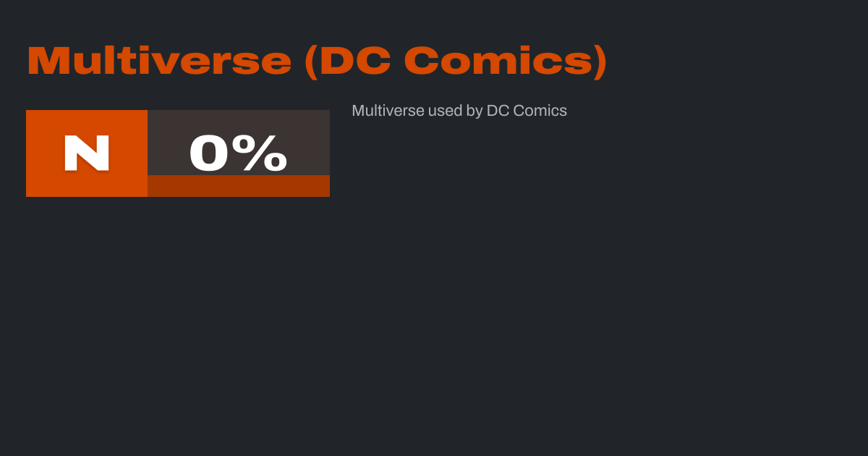Click the word "Multiverse" in the orange title
This screenshot has width=868, height=456.
159,62
